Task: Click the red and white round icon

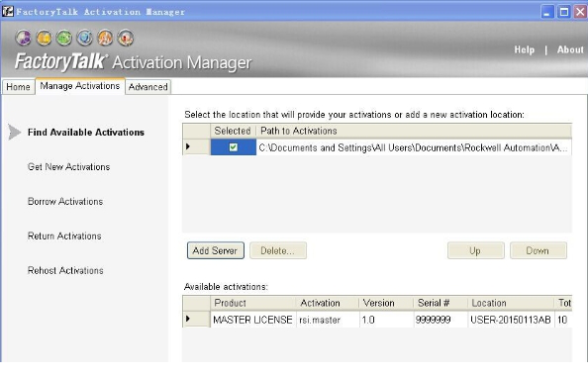Action: [126, 39]
